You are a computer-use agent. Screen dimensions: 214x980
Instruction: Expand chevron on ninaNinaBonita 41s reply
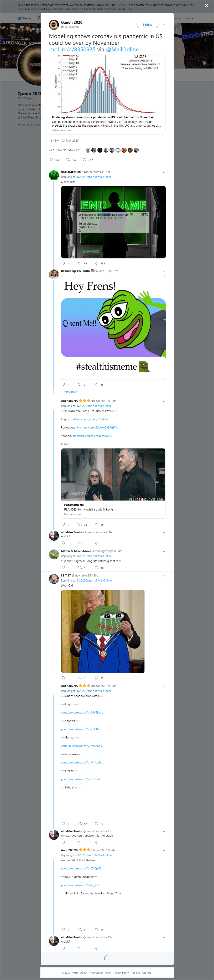tap(164, 832)
